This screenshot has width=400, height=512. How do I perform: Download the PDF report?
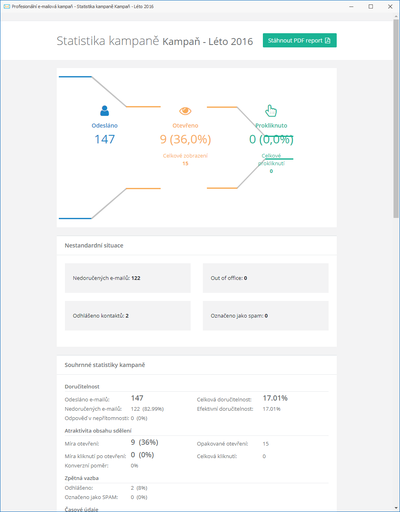[x=300, y=40]
